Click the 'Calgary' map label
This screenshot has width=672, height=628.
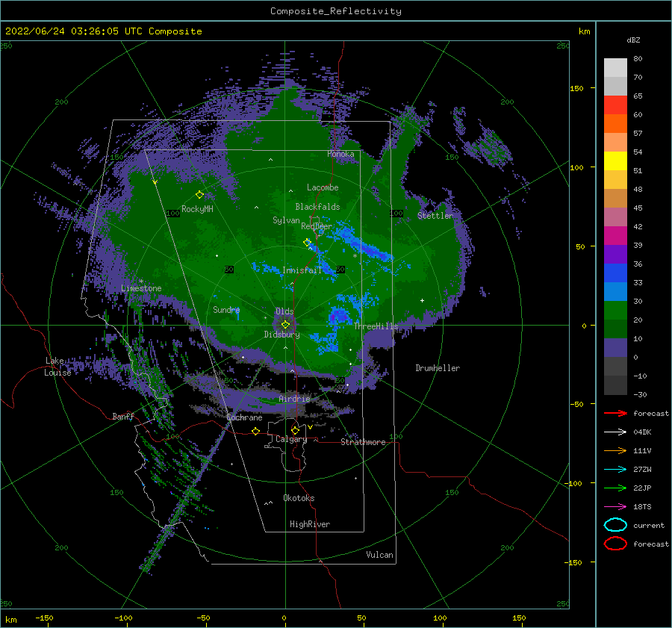[291, 439]
